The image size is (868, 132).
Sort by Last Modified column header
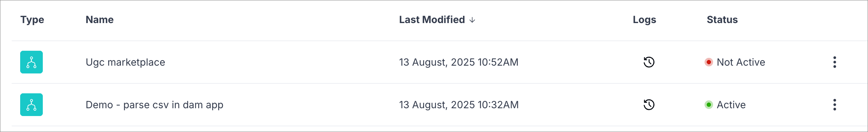[432, 20]
